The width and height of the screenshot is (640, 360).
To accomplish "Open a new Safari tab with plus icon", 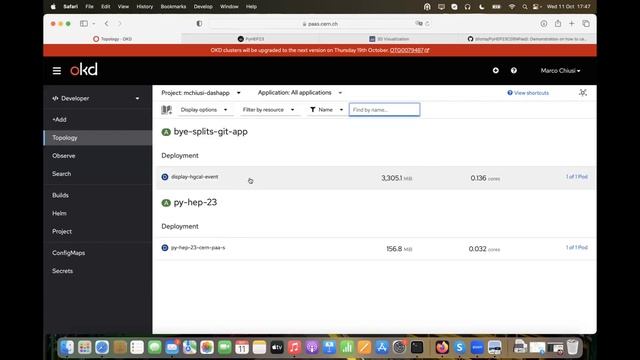I will click(x=571, y=24).
